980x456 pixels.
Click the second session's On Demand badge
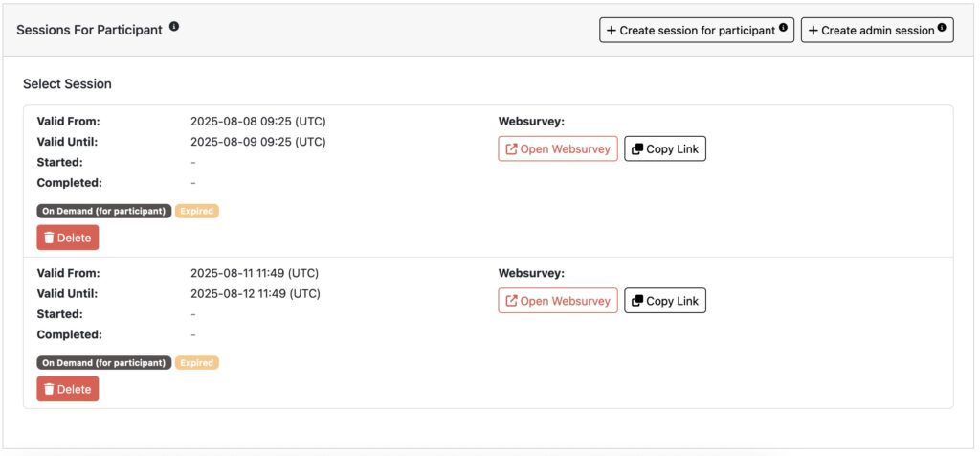[x=103, y=363]
